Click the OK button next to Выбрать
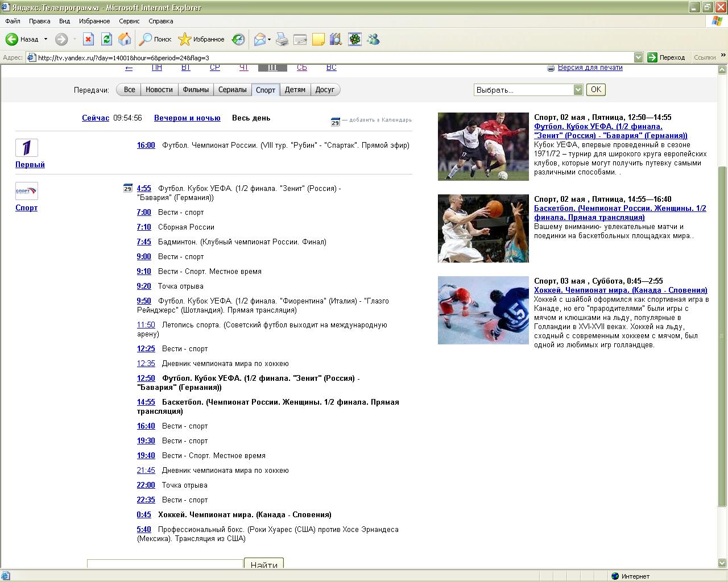Screen dimensions: 728x582 (596, 90)
